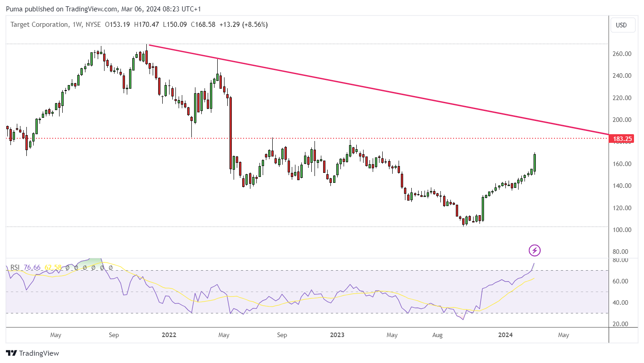This screenshot has width=644, height=363.
Task: Click the red dotted horizontal line
Action: (x=307, y=138)
